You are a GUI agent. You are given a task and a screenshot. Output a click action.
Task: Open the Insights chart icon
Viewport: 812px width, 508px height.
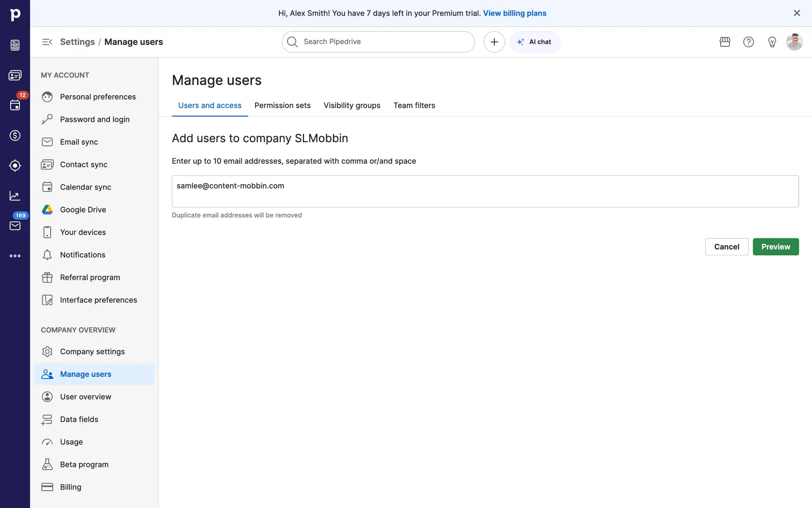[x=15, y=196]
